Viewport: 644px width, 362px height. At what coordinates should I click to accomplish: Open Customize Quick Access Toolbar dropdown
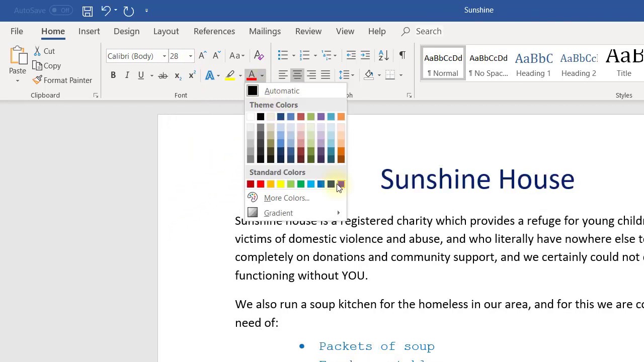pyautogui.click(x=146, y=11)
